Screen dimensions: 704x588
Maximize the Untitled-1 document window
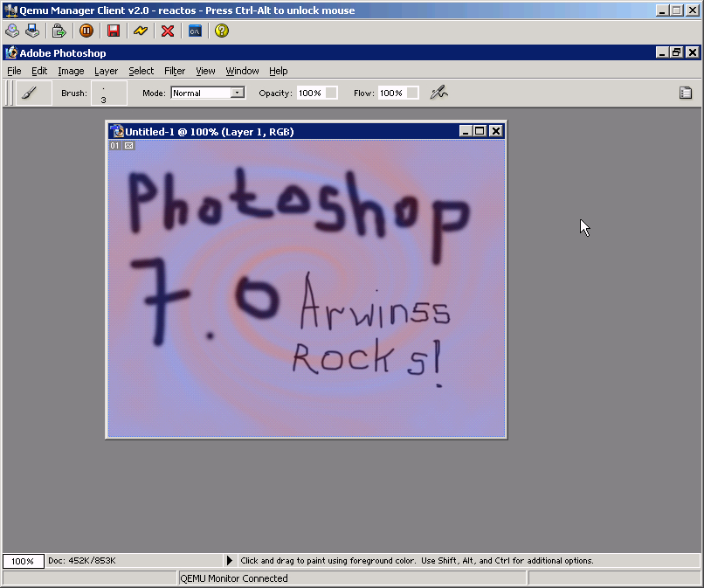point(480,131)
